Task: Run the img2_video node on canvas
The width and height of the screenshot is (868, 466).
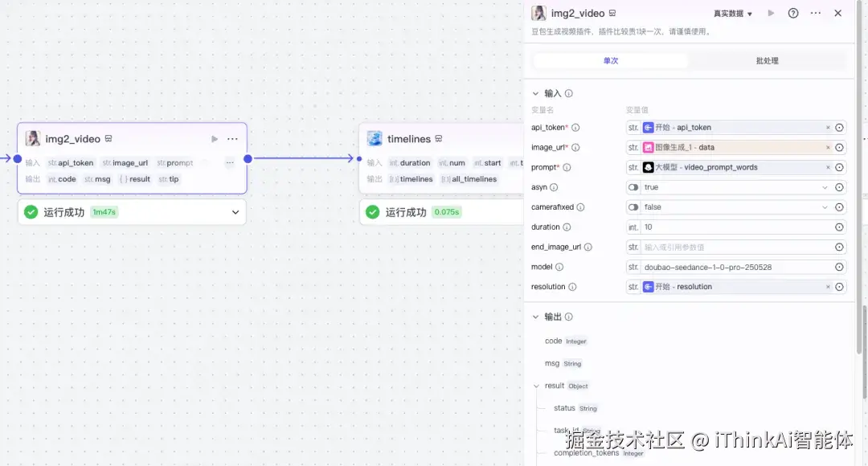Action: pos(215,139)
